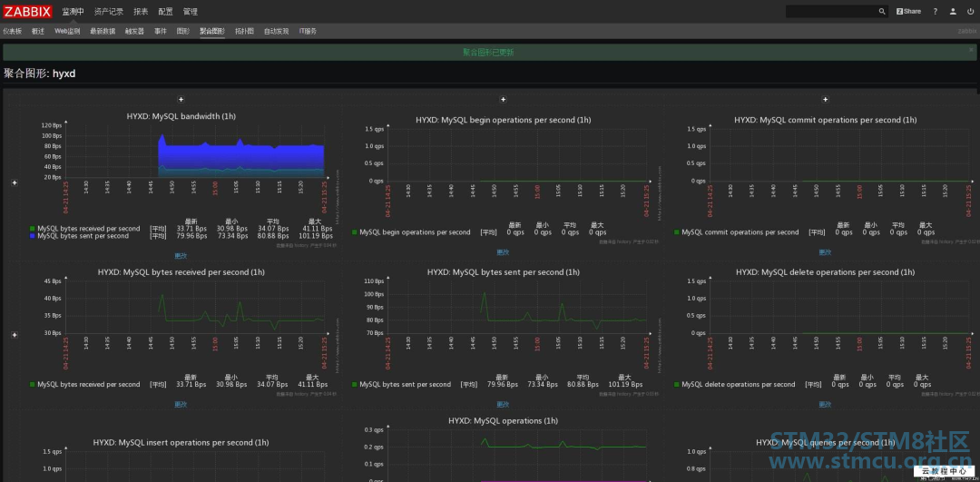The image size is (980, 482).
Task: Open the 自动发现 submenu
Action: pos(276,31)
